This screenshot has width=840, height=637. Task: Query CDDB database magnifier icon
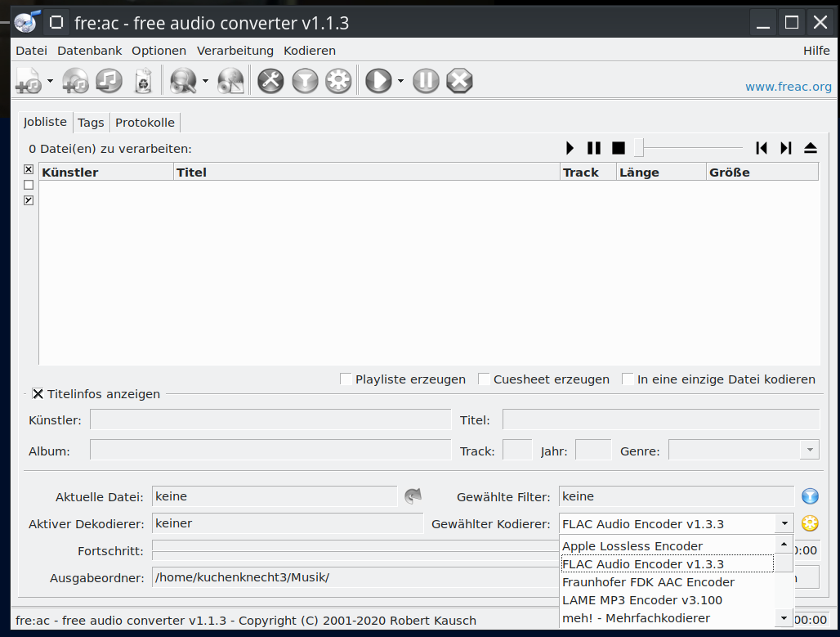click(x=183, y=81)
